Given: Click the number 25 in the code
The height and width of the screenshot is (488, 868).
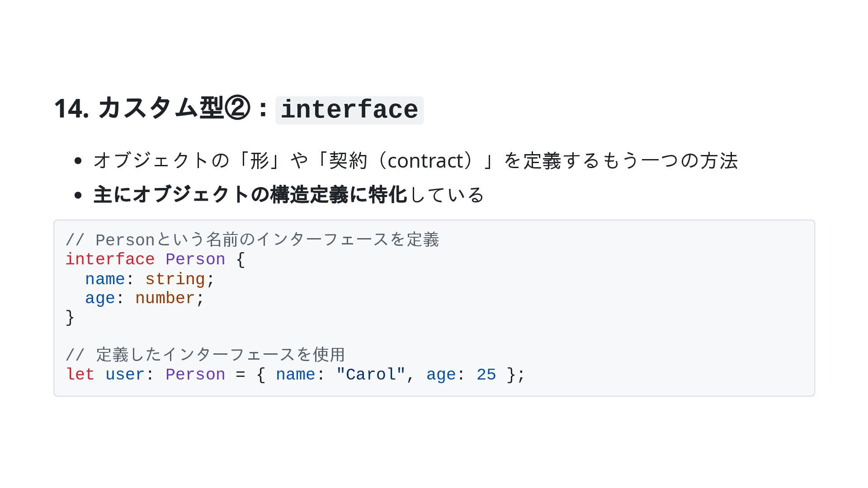Looking at the screenshot, I should click(x=486, y=375).
